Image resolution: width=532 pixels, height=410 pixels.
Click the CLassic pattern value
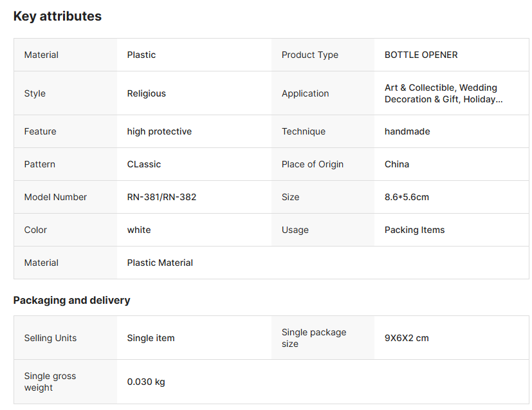pyautogui.click(x=143, y=164)
